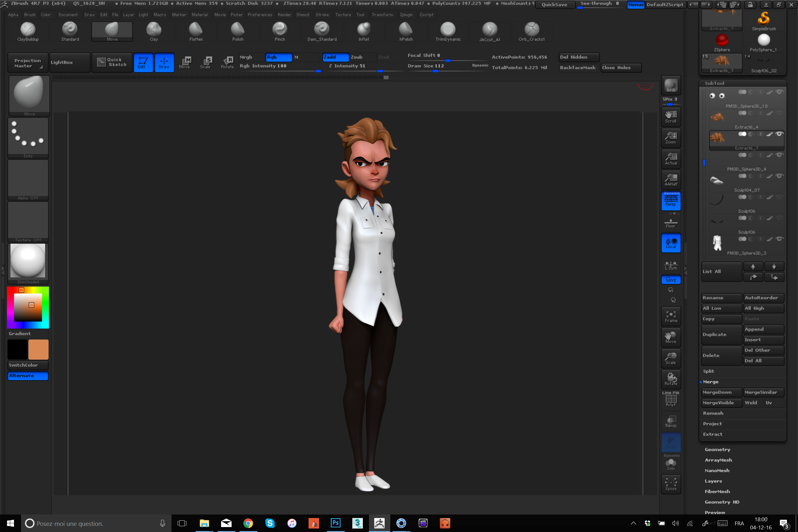Viewport: 798px width, 532px height.
Task: Click the Scroll canvas icon
Action: (671, 117)
